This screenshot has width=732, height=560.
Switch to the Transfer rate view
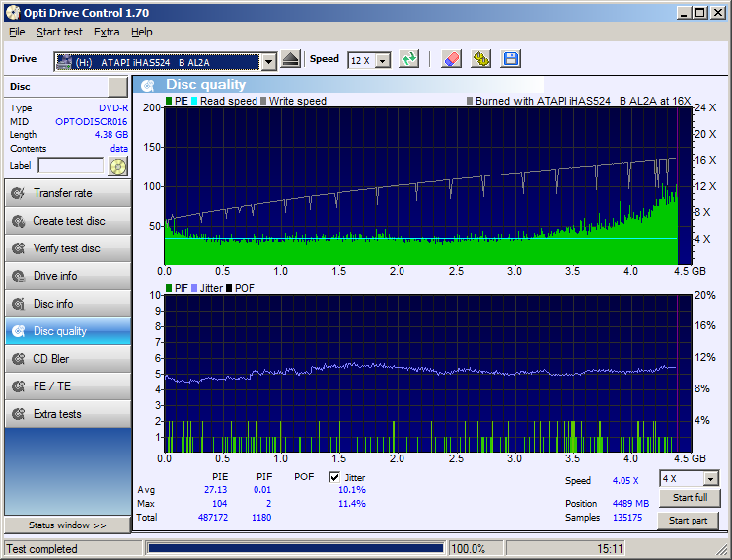[x=68, y=193]
